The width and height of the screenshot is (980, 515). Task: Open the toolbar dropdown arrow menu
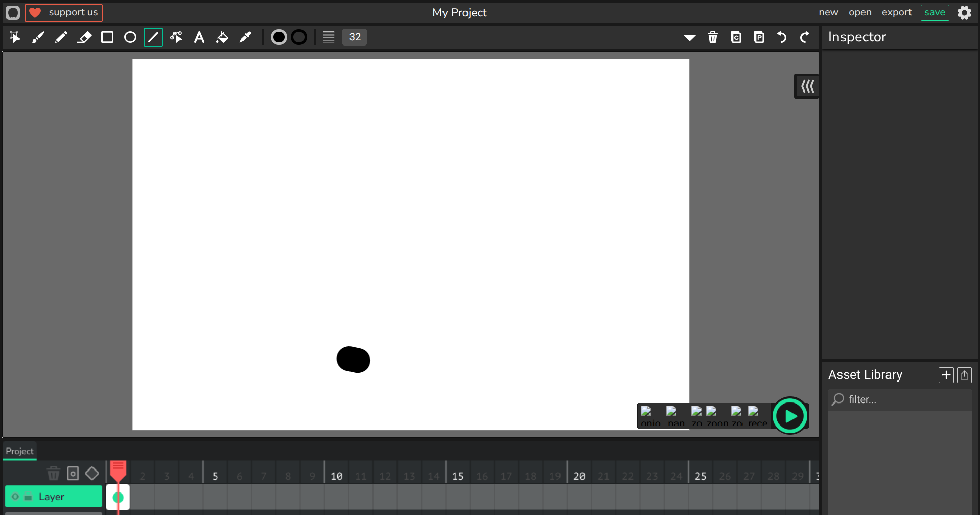[690, 37]
